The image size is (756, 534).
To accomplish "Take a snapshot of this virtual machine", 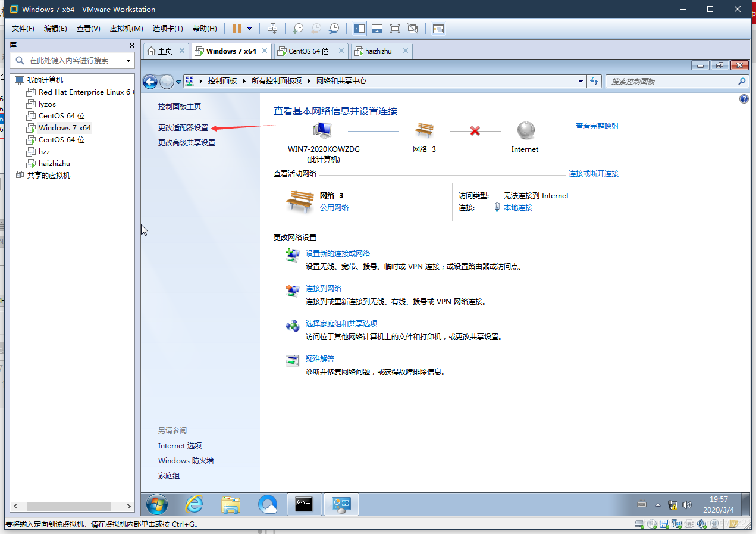I will (x=298, y=28).
